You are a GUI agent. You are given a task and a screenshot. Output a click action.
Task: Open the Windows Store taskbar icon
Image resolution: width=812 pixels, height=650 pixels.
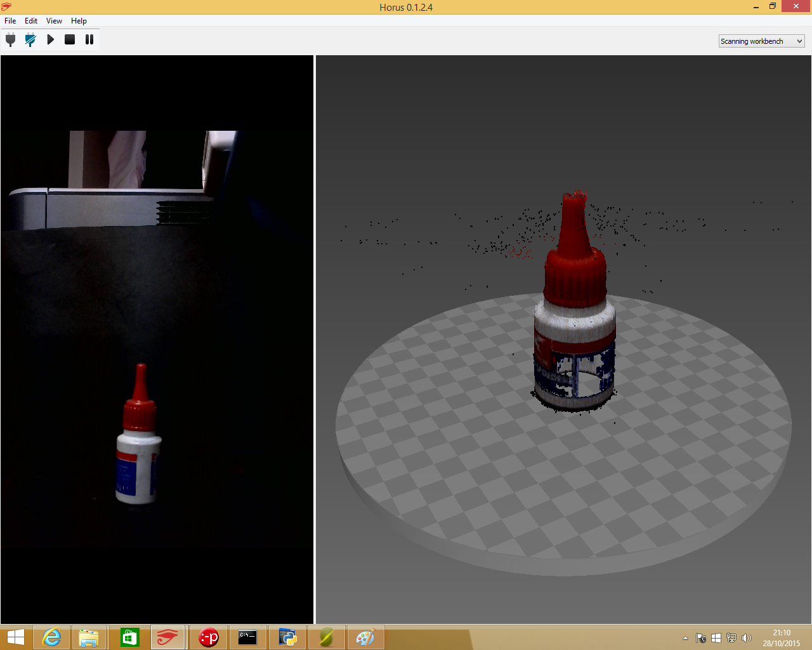129,637
